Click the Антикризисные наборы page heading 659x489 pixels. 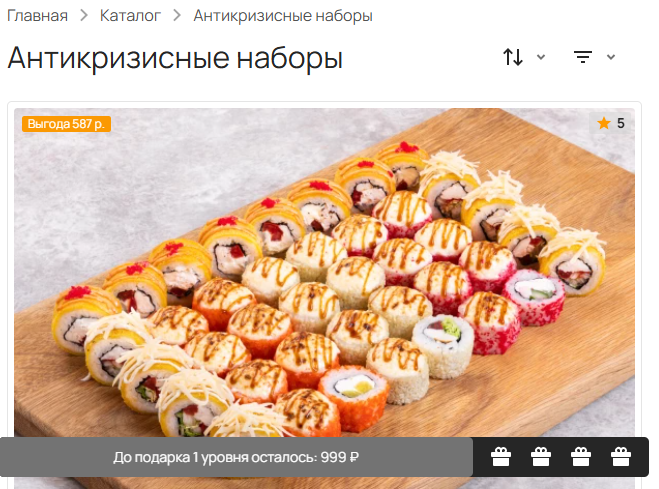click(x=175, y=58)
